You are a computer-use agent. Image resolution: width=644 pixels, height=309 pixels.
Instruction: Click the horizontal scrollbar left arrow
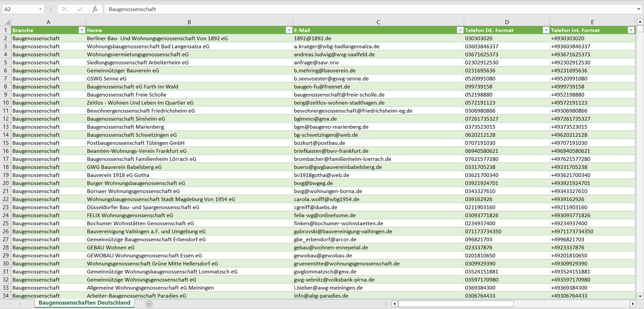(394, 304)
